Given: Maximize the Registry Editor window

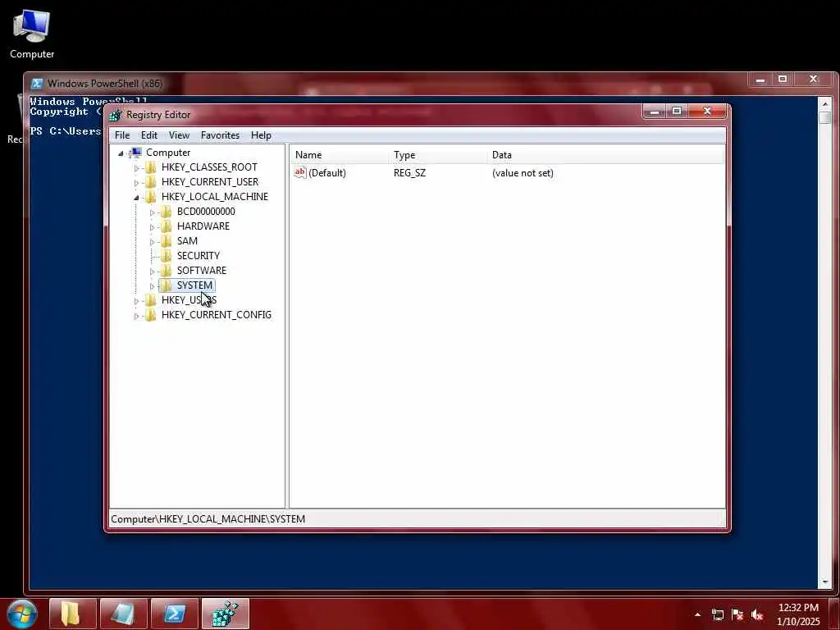Looking at the screenshot, I should [x=677, y=111].
